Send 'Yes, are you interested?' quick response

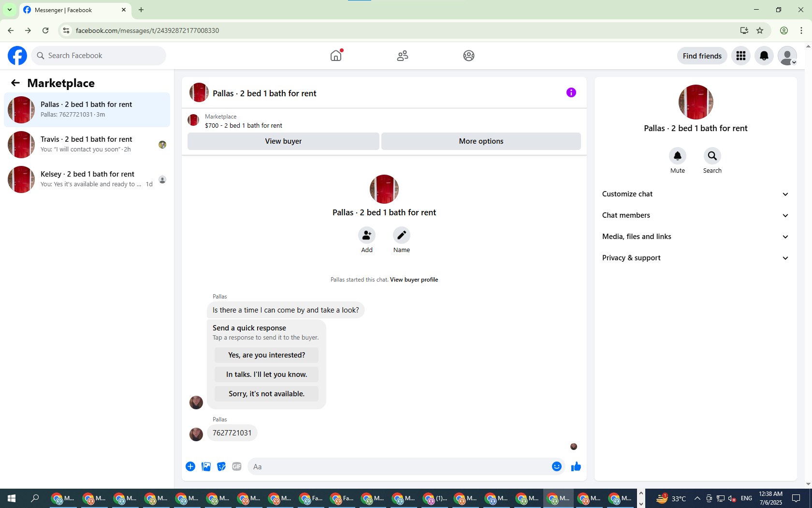pyautogui.click(x=266, y=355)
